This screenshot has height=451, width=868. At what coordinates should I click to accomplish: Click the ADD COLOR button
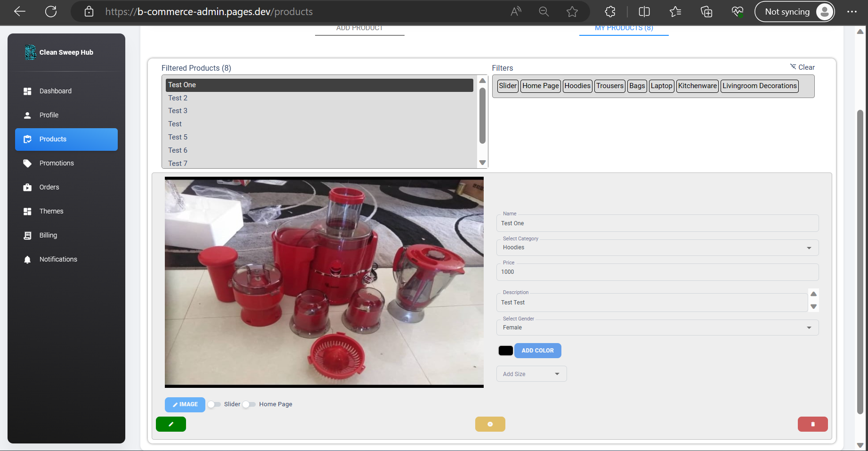(x=537, y=350)
